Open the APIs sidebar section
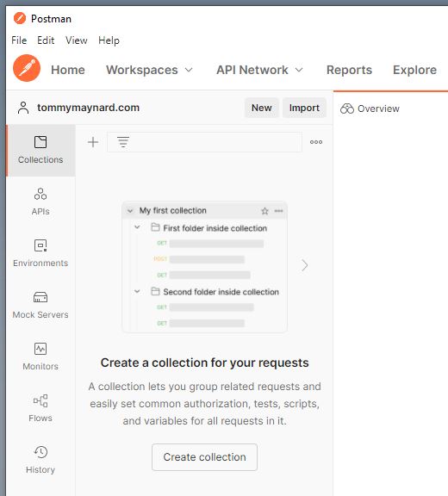The image size is (448, 496). [40, 201]
